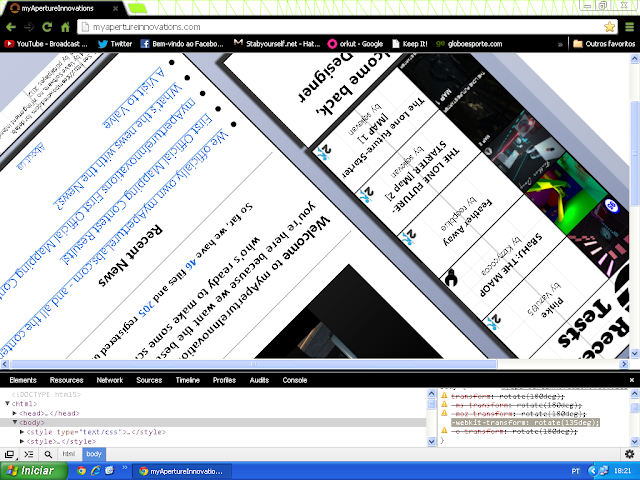Image resolution: width=640 pixels, height=480 pixels.
Task: Switch to the Elements devtools tab
Action: [x=23, y=380]
